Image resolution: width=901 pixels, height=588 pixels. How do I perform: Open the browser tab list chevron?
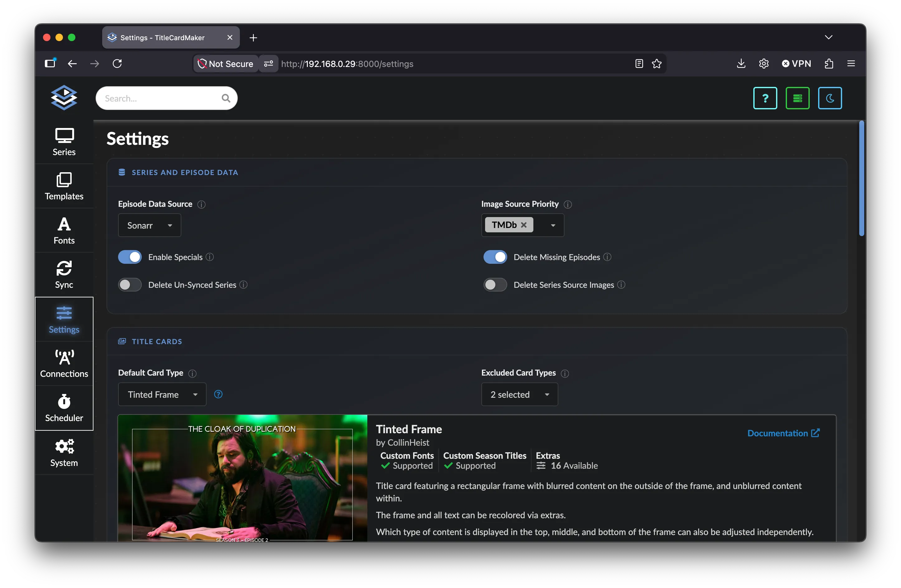[828, 37]
